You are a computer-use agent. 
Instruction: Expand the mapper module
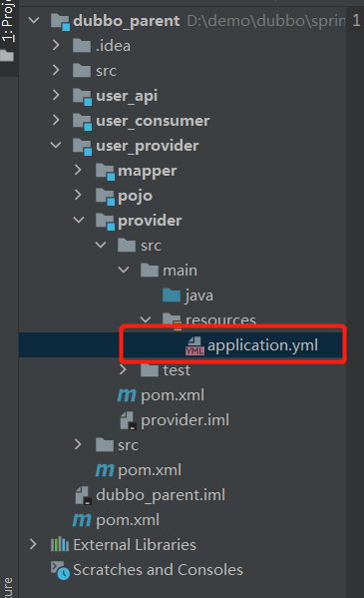pos(78,170)
